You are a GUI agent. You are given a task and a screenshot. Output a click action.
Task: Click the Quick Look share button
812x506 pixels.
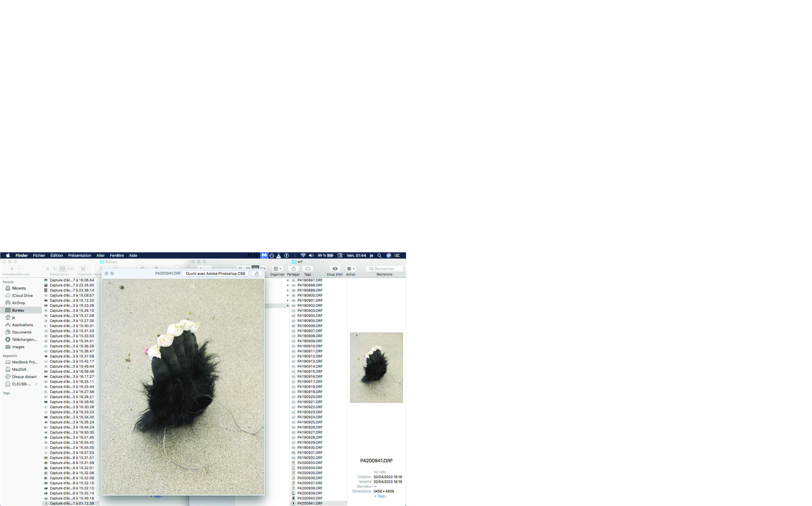(257, 273)
